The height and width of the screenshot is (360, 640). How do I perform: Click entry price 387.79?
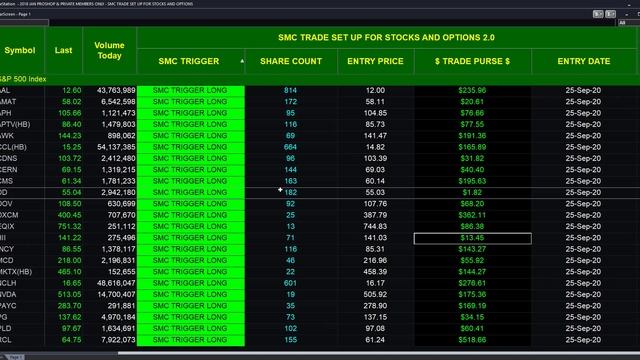coord(375,215)
